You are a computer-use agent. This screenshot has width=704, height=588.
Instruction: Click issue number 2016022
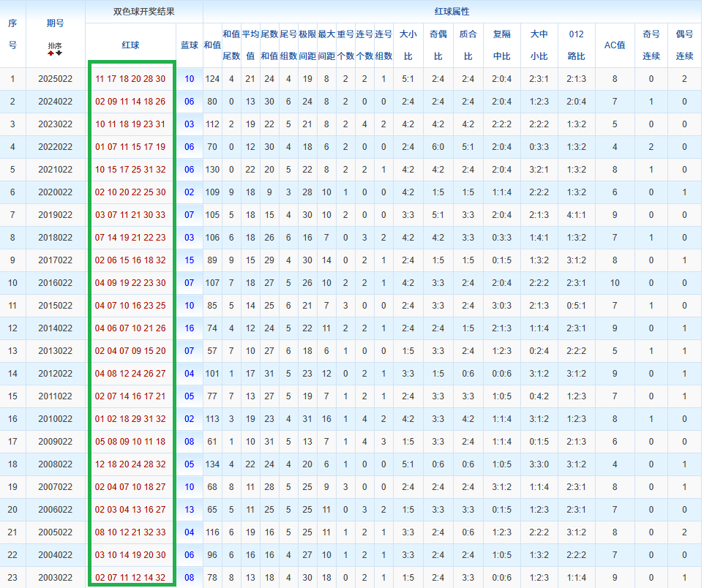[x=56, y=283]
